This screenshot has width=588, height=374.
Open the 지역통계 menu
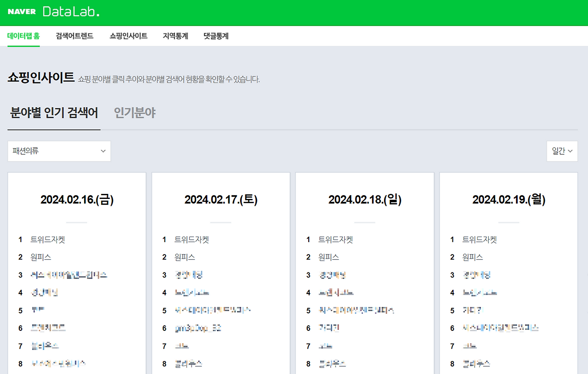tap(175, 36)
